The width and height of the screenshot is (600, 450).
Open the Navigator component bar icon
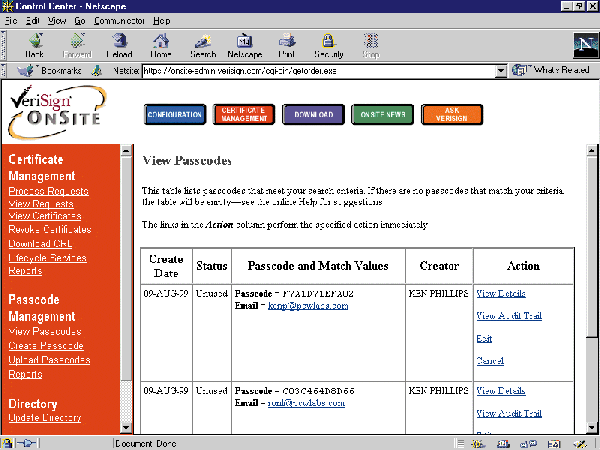pyautogui.click(x=478, y=444)
